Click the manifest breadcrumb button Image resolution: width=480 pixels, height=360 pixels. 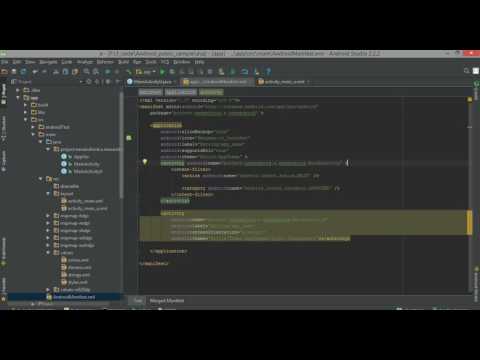(150, 92)
